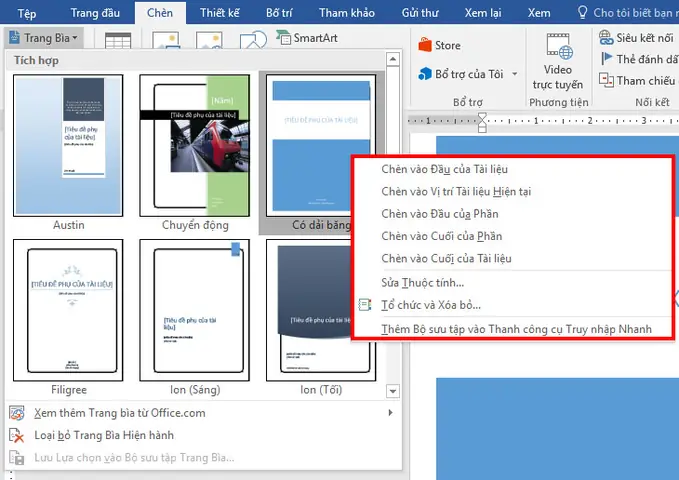This screenshot has width=679, height=480.
Task: Click the gallery scroll down arrow
Action: [394, 392]
